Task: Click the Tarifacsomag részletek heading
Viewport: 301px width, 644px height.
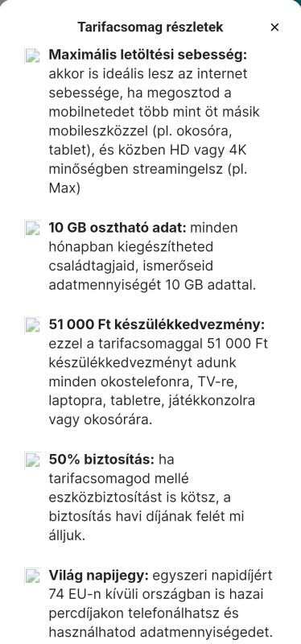Action: [150, 27]
